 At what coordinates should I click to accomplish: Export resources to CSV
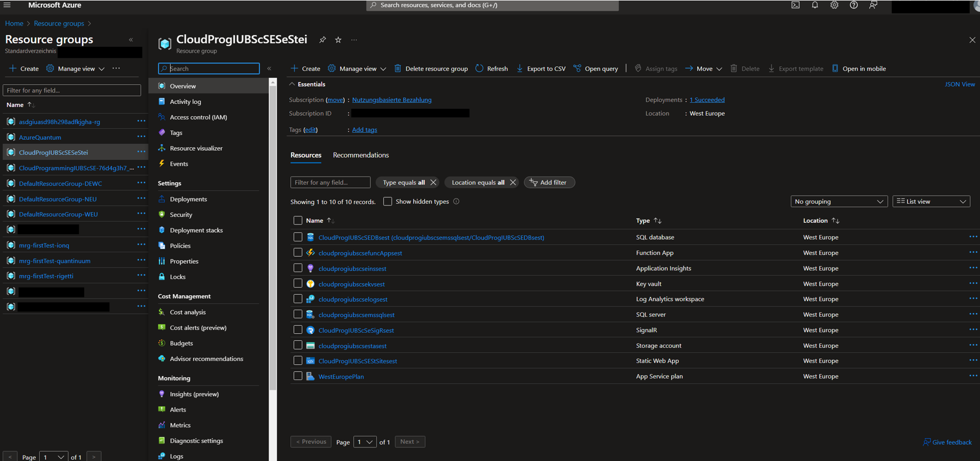(x=541, y=68)
